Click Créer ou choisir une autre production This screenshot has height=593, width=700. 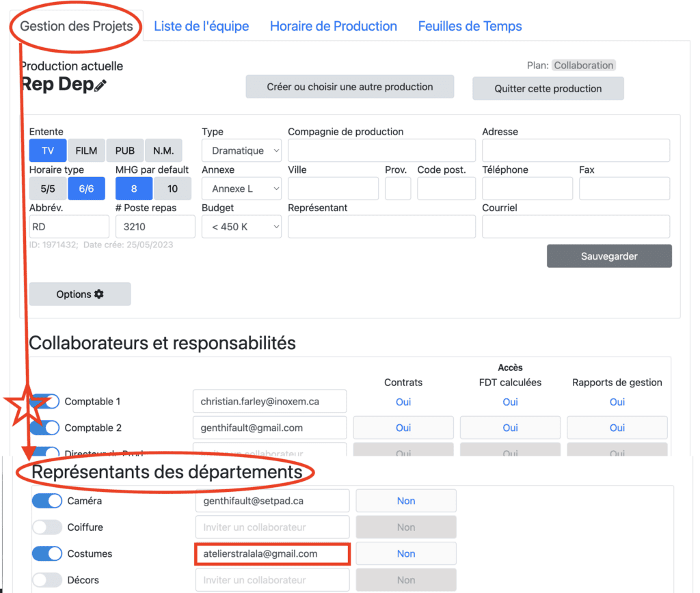[349, 87]
